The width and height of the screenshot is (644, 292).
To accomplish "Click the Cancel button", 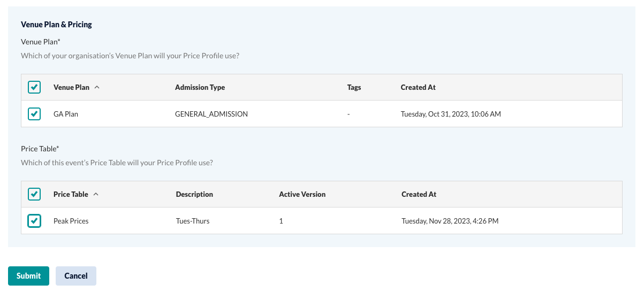I will [76, 276].
